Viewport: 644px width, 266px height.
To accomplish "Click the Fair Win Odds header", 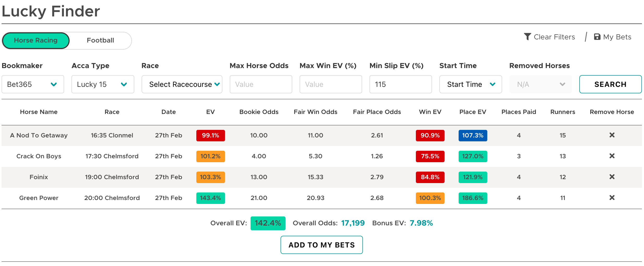I will click(x=315, y=112).
